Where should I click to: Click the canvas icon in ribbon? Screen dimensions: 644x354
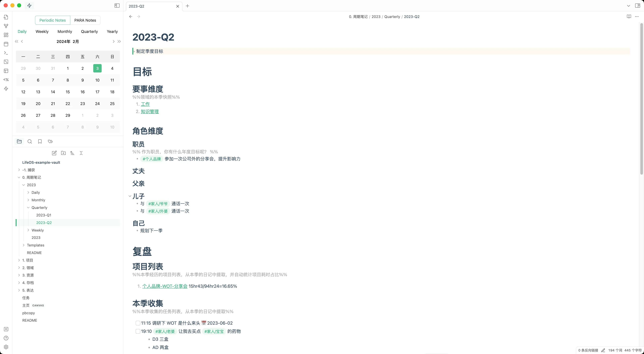tap(6, 35)
